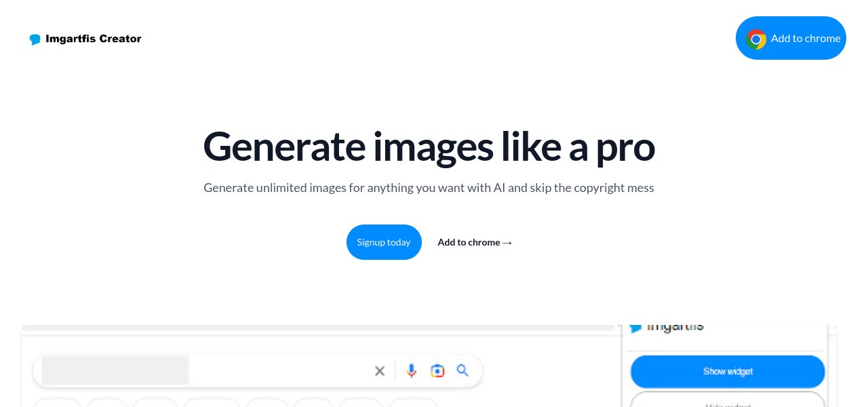Click the Generate images like a pro heading
Viewport: 868px width, 407px height.
point(429,146)
